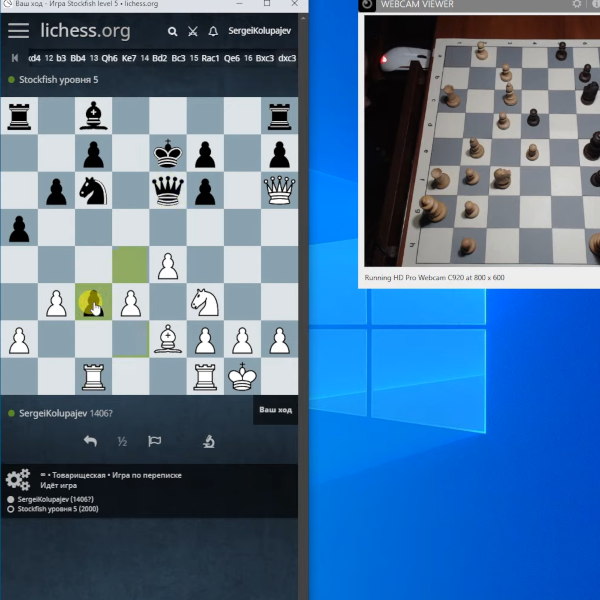Open analysis board microscope icon
600x600 pixels.
[x=209, y=441]
